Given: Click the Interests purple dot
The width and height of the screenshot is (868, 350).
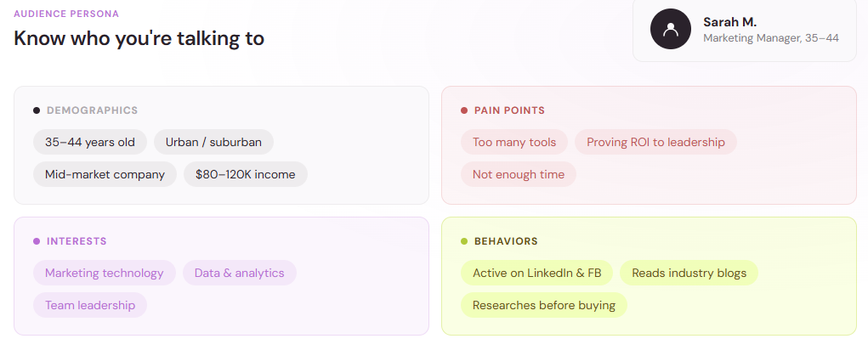Looking at the screenshot, I should click(37, 241).
